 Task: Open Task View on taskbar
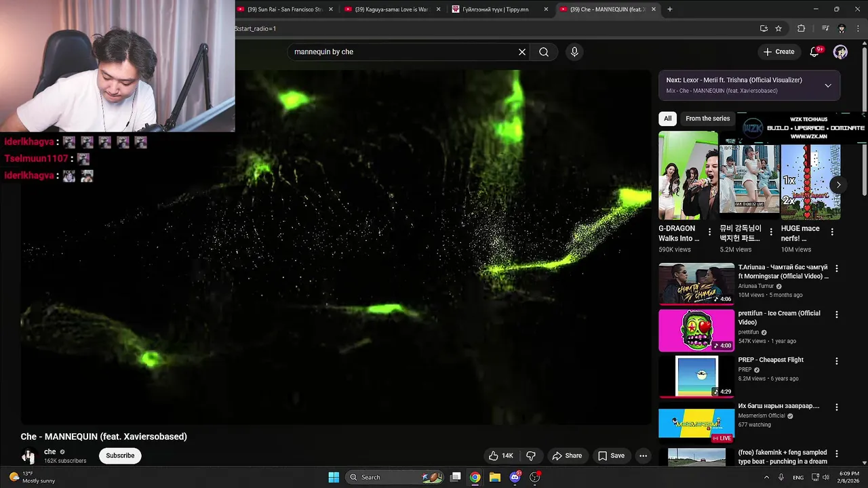click(x=456, y=477)
